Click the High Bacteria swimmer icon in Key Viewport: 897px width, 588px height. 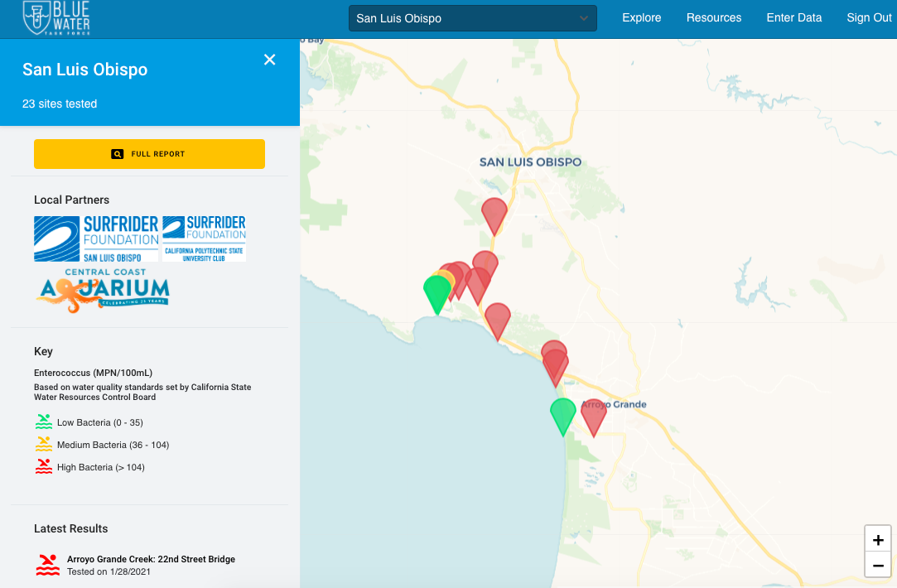click(43, 467)
